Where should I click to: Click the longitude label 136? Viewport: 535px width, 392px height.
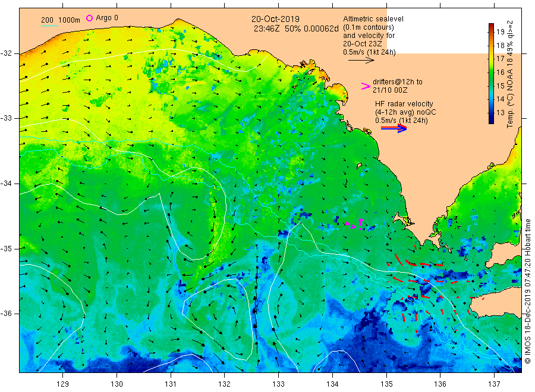440,384
